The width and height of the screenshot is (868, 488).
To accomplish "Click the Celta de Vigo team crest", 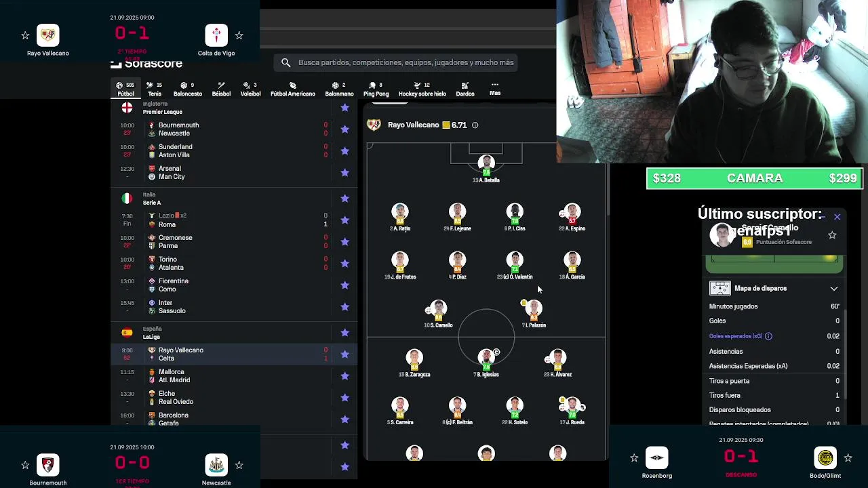I will click(216, 35).
